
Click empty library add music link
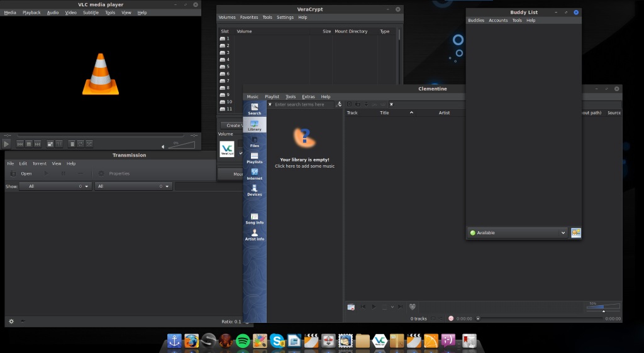pyautogui.click(x=304, y=166)
